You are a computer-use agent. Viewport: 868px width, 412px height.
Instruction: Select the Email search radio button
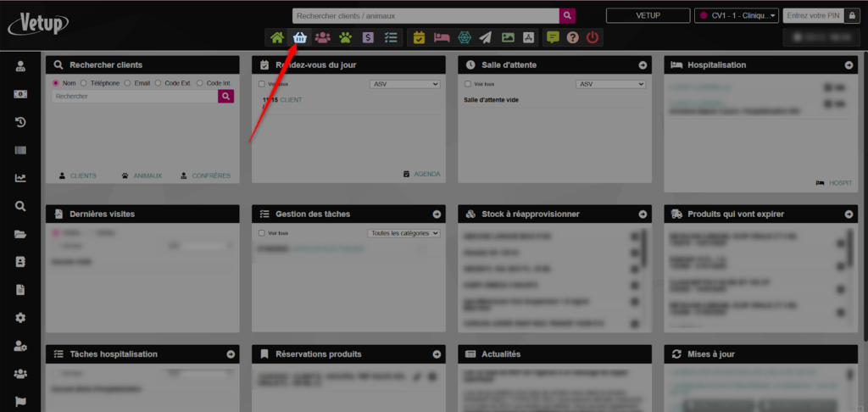pyautogui.click(x=127, y=83)
